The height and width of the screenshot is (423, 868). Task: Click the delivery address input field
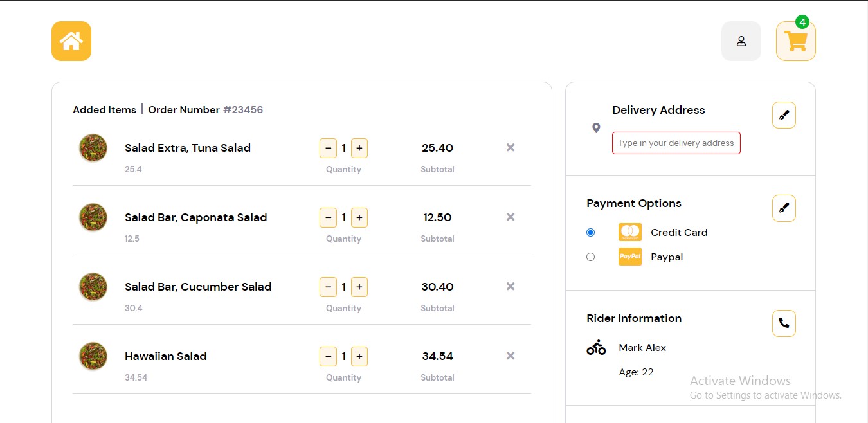point(676,143)
